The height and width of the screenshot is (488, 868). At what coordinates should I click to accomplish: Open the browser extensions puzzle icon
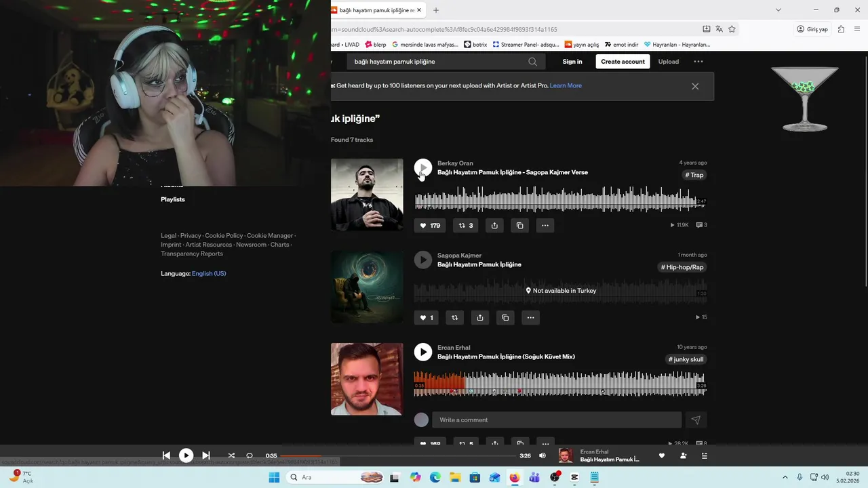coord(841,29)
